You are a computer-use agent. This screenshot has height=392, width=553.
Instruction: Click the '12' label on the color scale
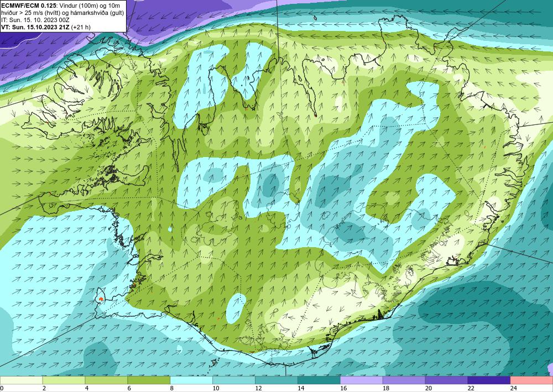[258, 388]
